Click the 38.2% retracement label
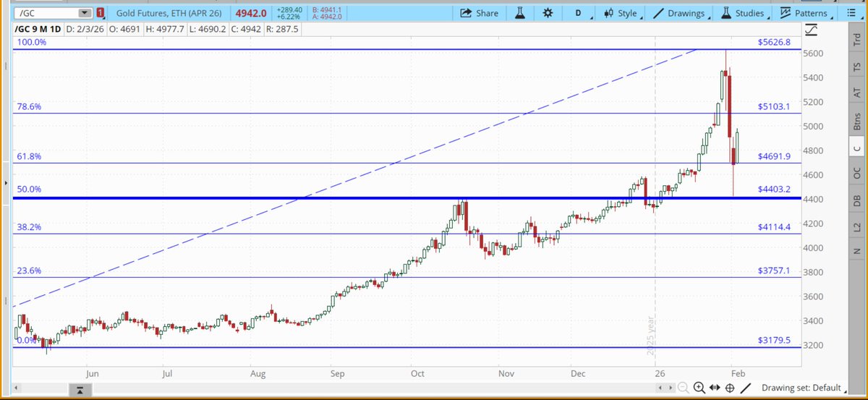Screen dimensions: 868x400 [x=29, y=227]
